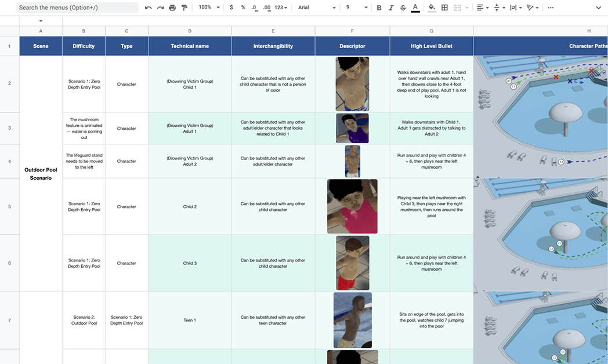Click the Sits on edge of the pool cell
Image resolution: width=608 pixels, height=364 pixels.
[432, 321]
